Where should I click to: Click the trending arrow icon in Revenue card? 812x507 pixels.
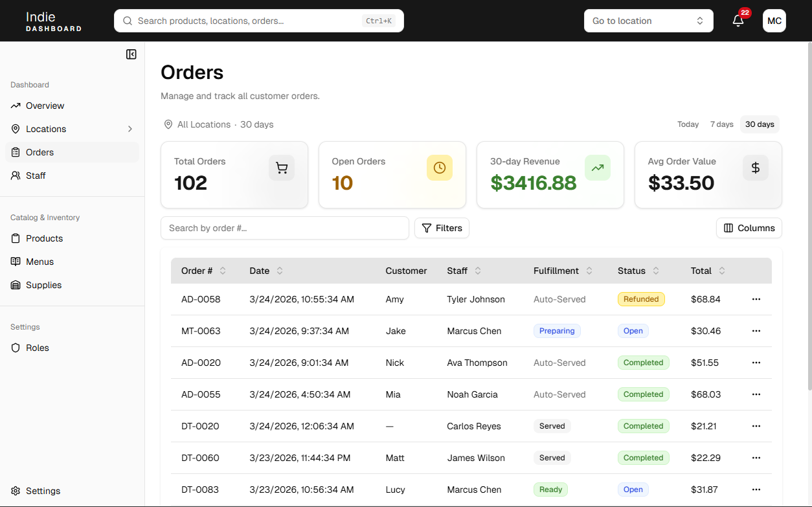click(598, 168)
